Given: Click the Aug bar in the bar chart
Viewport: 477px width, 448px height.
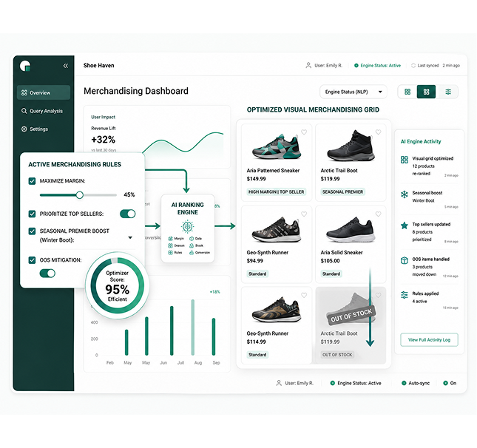Looking at the screenshot, I should click(x=193, y=327).
